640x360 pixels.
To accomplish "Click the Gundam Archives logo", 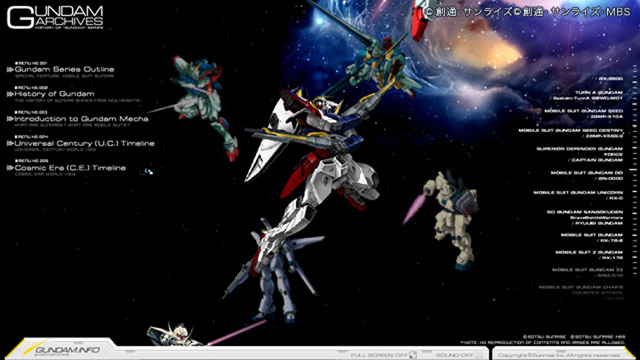I will click(55, 17).
